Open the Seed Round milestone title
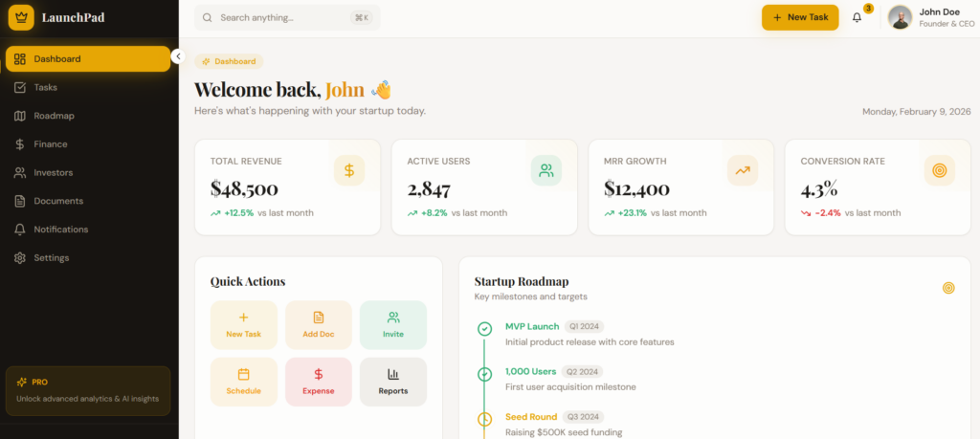The height and width of the screenshot is (439, 980). click(531, 416)
